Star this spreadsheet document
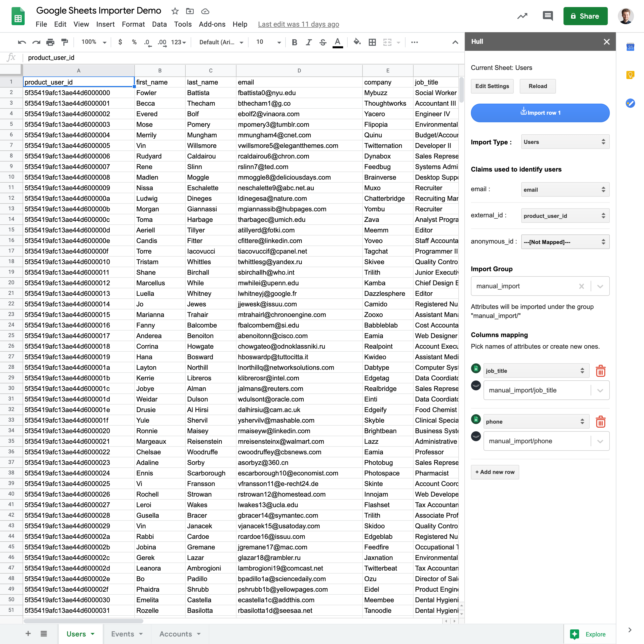The height and width of the screenshot is (644, 644). (x=175, y=11)
